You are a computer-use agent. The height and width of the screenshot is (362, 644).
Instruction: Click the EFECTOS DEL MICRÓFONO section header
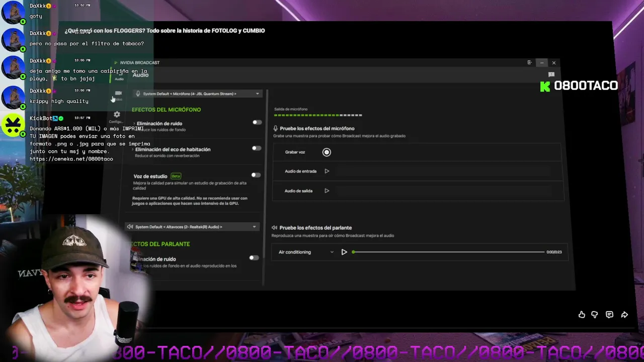pos(166,110)
